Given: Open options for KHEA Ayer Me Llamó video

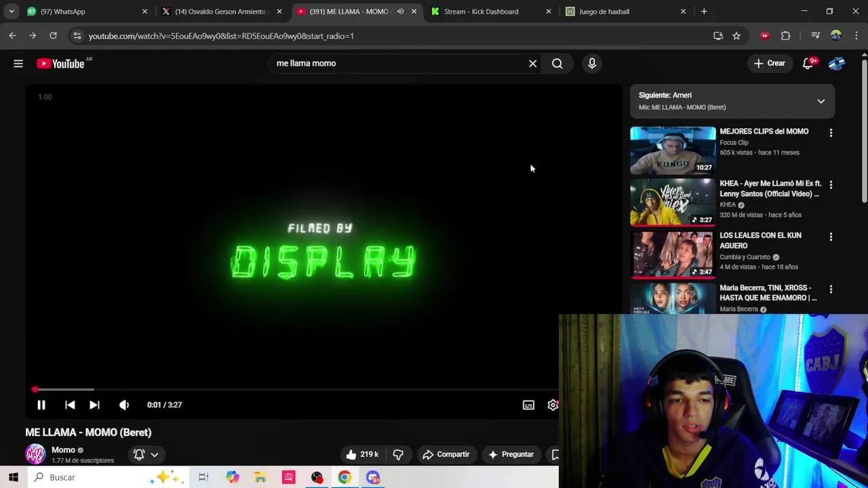Looking at the screenshot, I should point(831,185).
